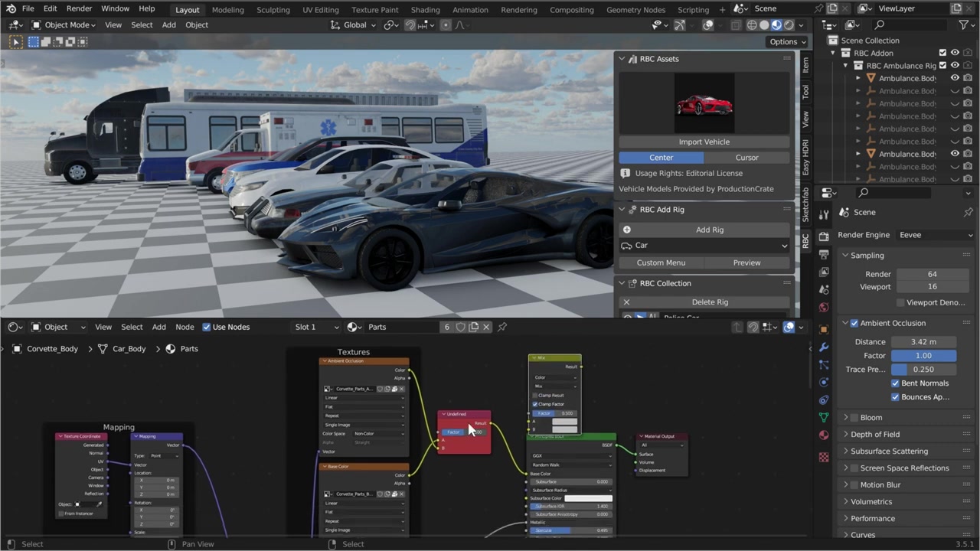
Task: Open the World properties tab
Action: tap(824, 308)
